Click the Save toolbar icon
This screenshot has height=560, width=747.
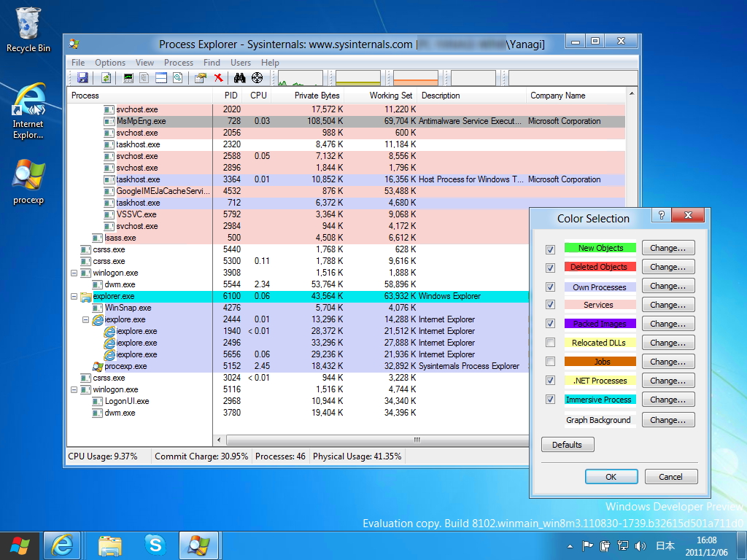(82, 77)
